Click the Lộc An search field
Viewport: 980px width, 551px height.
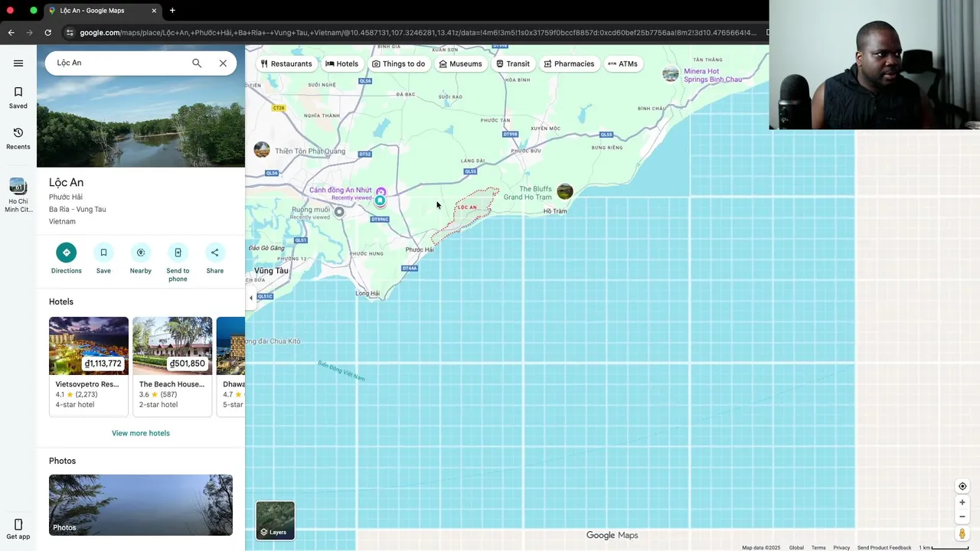[x=119, y=63]
